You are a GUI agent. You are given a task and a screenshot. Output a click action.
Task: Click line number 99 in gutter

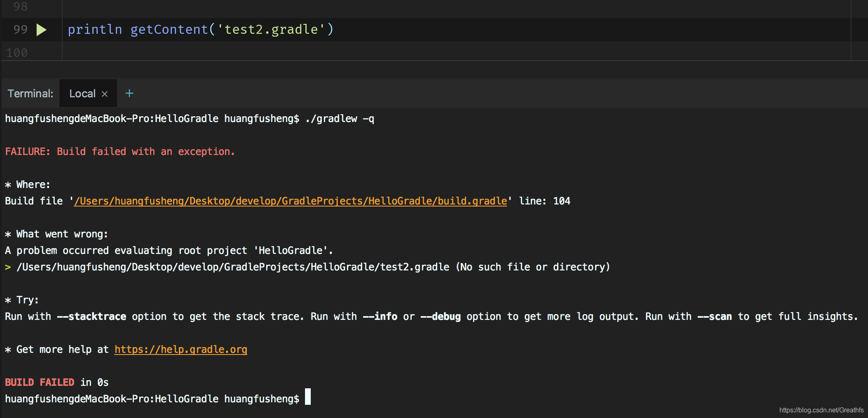[x=21, y=30]
